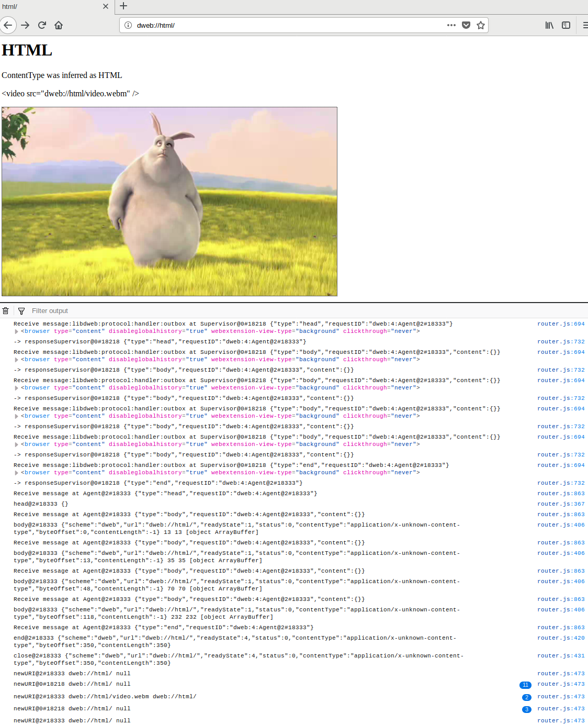Expand browser element under first "body" outbox message

click(16, 360)
